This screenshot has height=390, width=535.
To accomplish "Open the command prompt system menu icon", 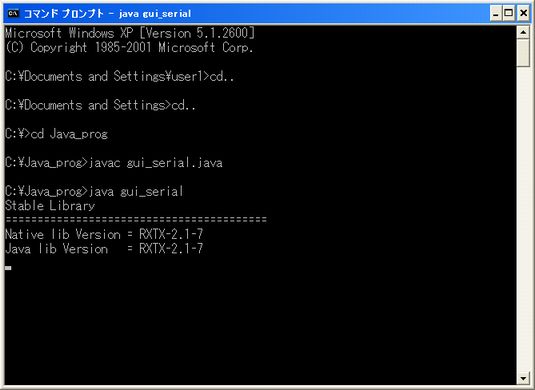I will 13,13.
